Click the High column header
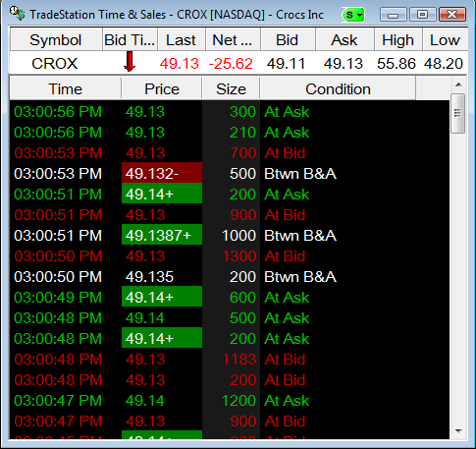The image size is (476, 449). [397, 40]
